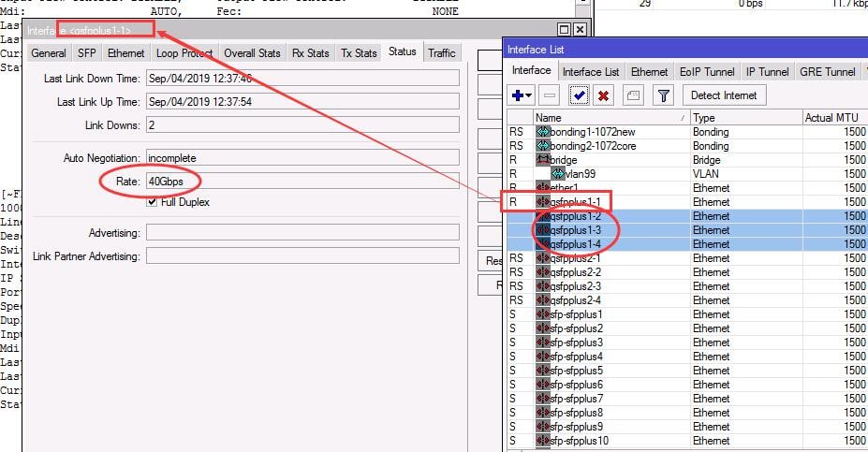Switch to the SFP tab
The height and width of the screenshot is (452, 868).
[x=86, y=53]
